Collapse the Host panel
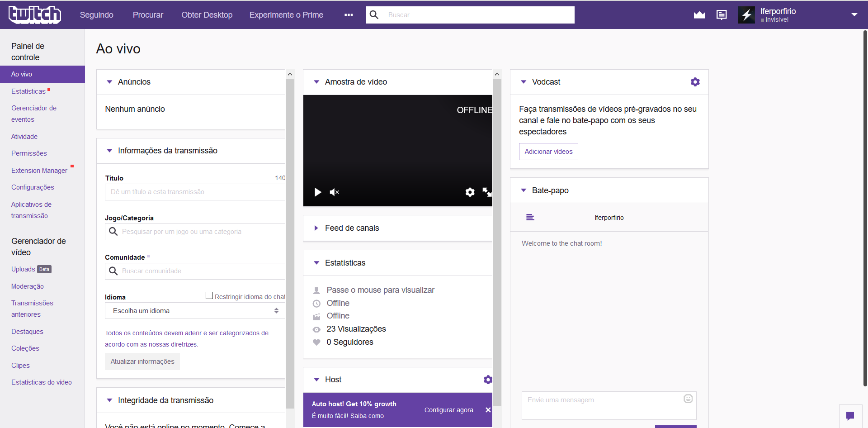The height and width of the screenshot is (428, 868). point(316,380)
